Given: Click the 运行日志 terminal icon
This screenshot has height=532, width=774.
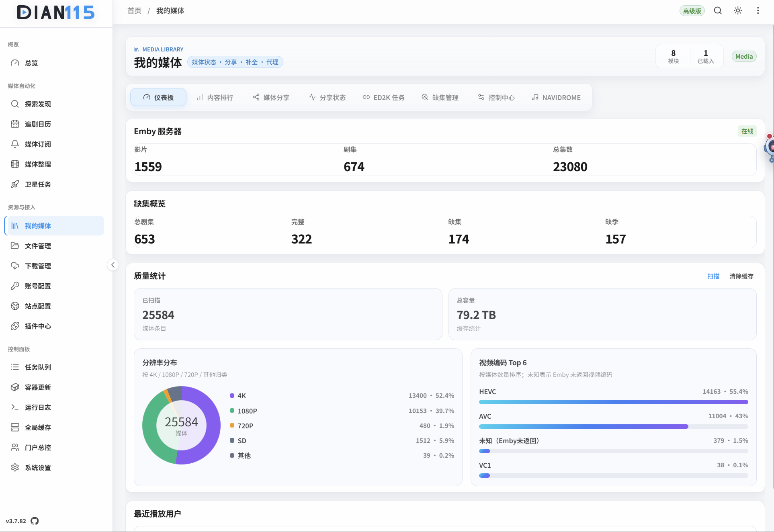Looking at the screenshot, I should coord(15,407).
